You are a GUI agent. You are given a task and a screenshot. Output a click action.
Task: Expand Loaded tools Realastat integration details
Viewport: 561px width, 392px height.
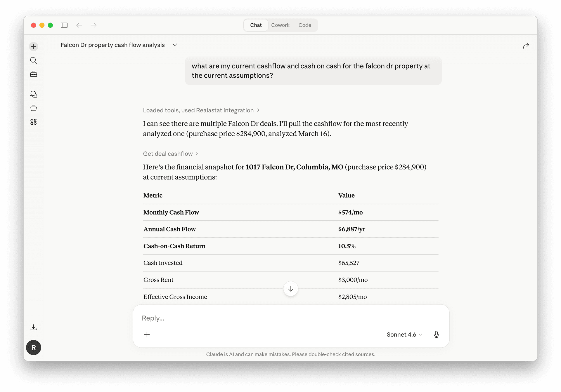[x=201, y=110]
